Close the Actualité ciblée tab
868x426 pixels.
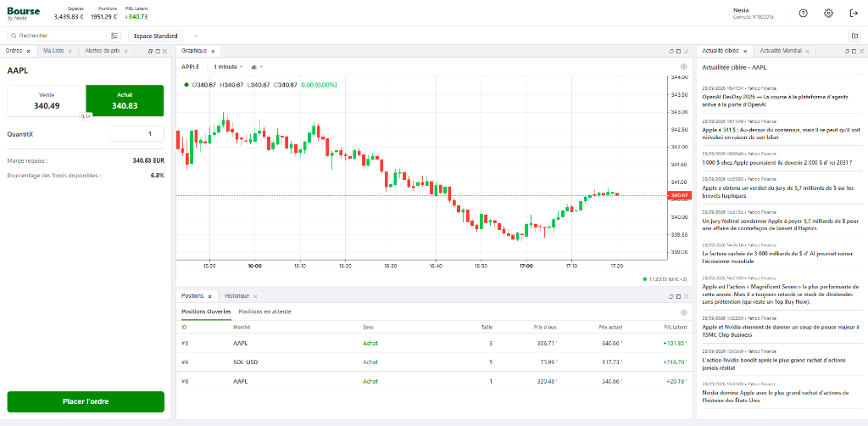(744, 51)
